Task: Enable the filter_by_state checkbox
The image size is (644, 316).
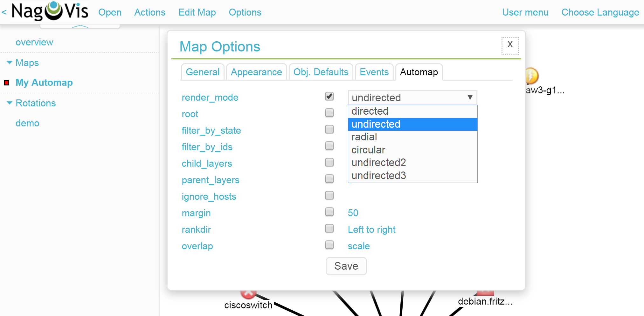Action: coord(329,129)
